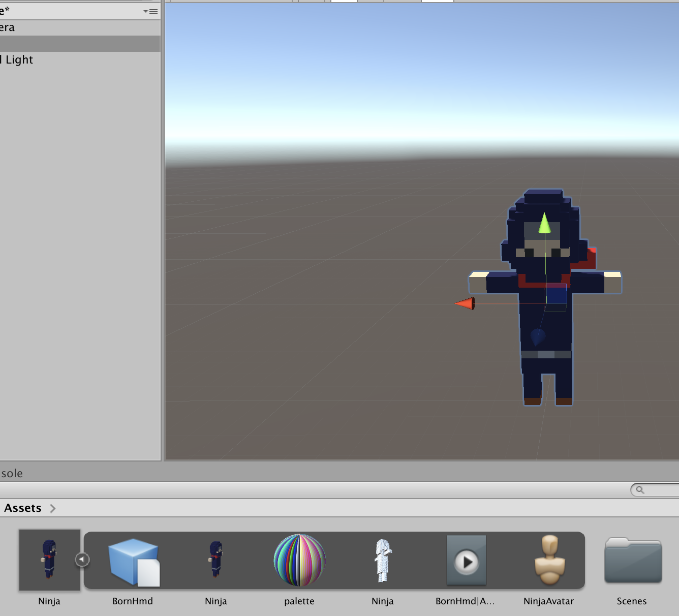The height and width of the screenshot is (616, 679).
Task: Open the Hierarchy panel options menu
Action: point(150,11)
